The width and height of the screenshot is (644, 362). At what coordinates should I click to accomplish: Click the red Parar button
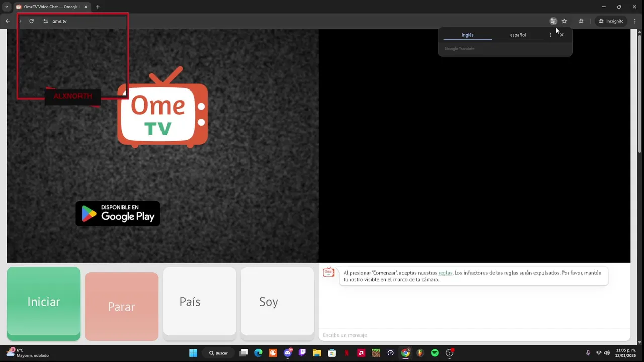(x=121, y=306)
